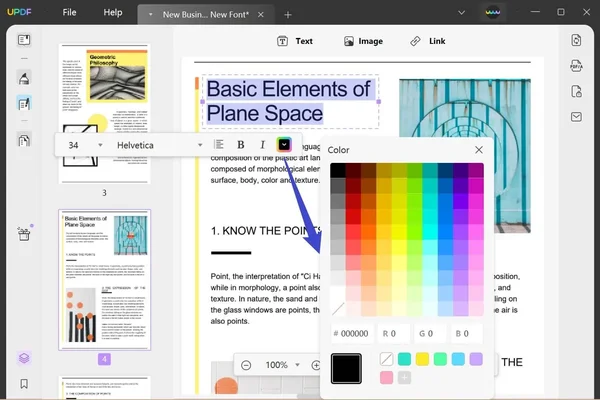Click the teal arches image on page

point(465,155)
